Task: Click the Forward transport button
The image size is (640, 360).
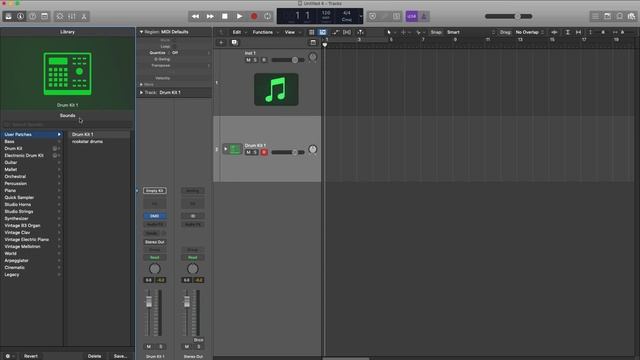Action: point(210,16)
